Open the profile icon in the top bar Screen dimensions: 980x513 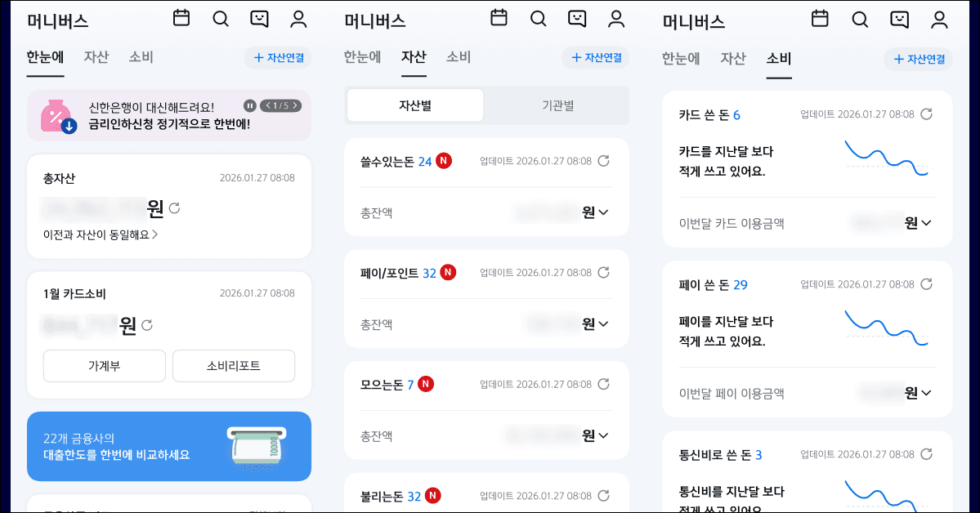(300, 19)
